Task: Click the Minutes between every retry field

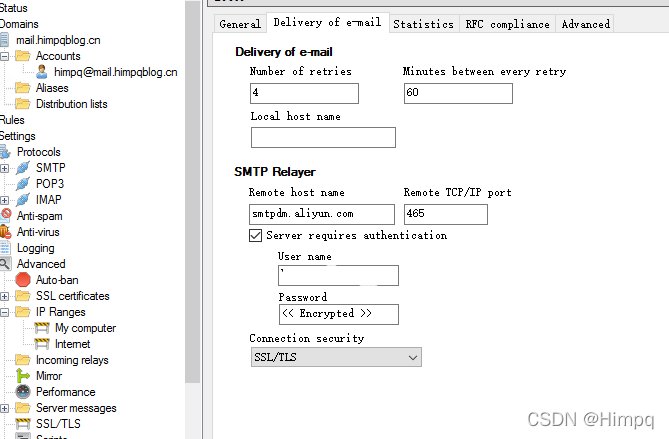Action: click(x=458, y=93)
